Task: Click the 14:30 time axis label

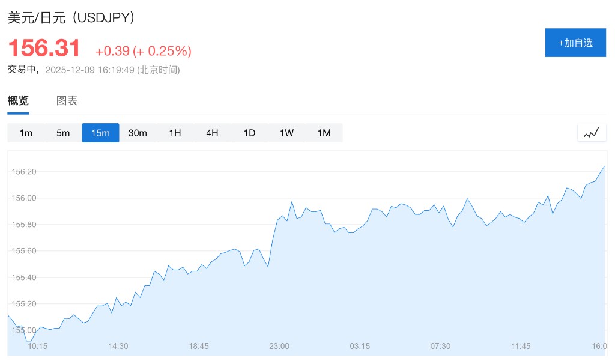Action: 118,346
